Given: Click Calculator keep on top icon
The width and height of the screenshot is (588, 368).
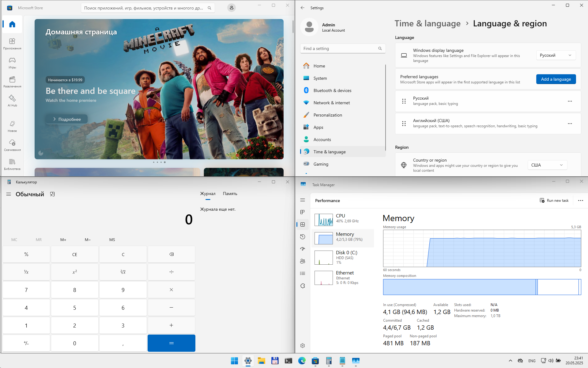Looking at the screenshot, I should coord(52,194).
